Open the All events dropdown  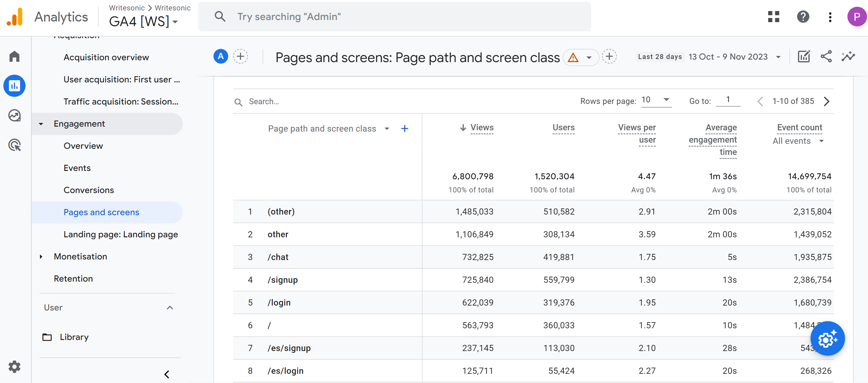(x=798, y=141)
